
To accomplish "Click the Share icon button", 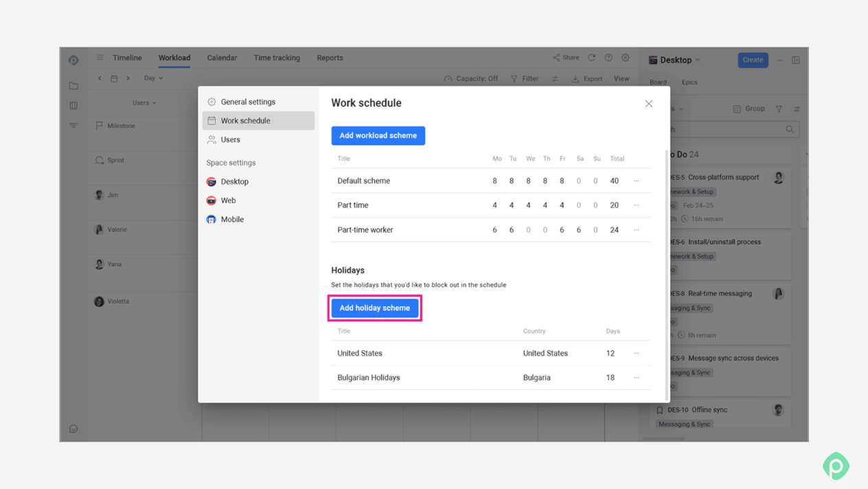I will pyautogui.click(x=566, y=58).
